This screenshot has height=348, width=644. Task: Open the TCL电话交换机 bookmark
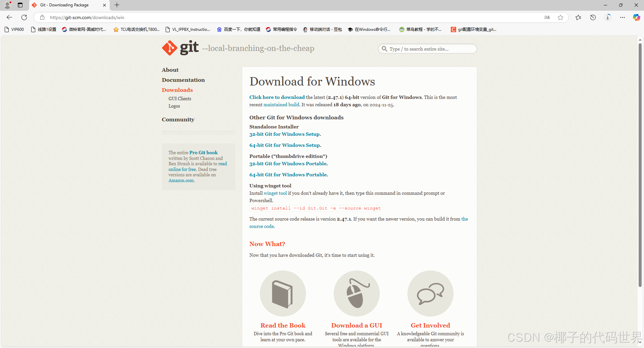(137, 30)
